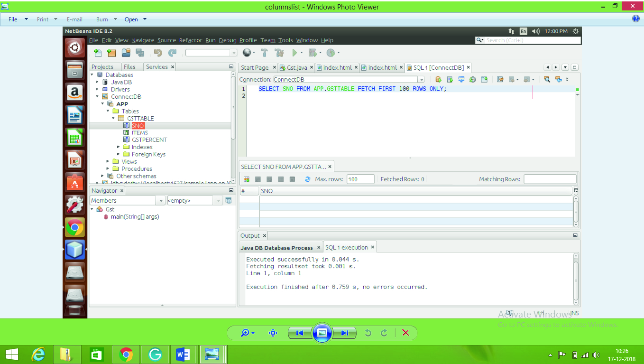Rotate image clockwise in Photo Viewer

tap(384, 333)
